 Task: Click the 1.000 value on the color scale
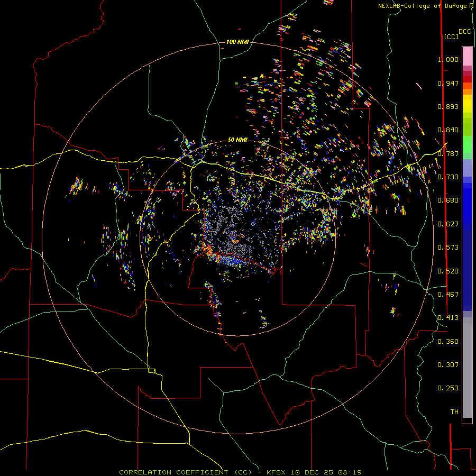[x=448, y=59]
